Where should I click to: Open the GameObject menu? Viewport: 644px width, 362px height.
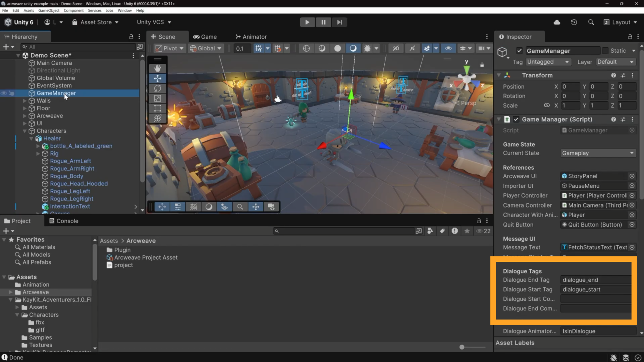tap(49, 10)
